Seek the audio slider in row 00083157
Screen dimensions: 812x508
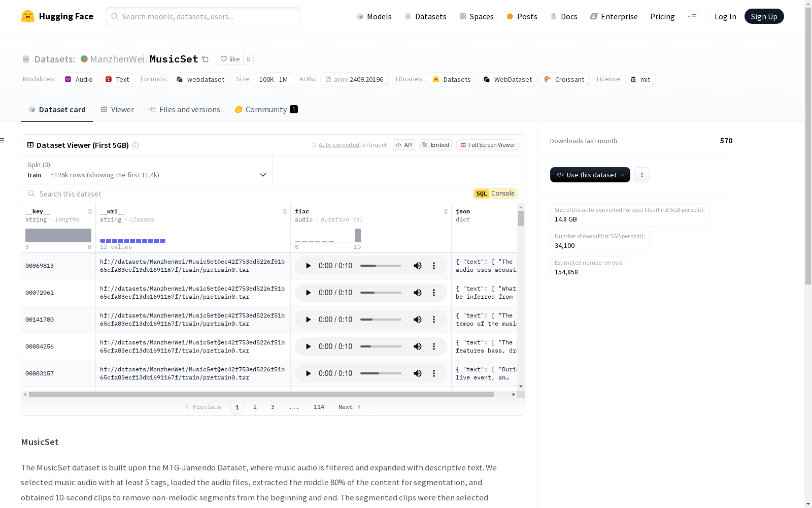click(x=381, y=373)
